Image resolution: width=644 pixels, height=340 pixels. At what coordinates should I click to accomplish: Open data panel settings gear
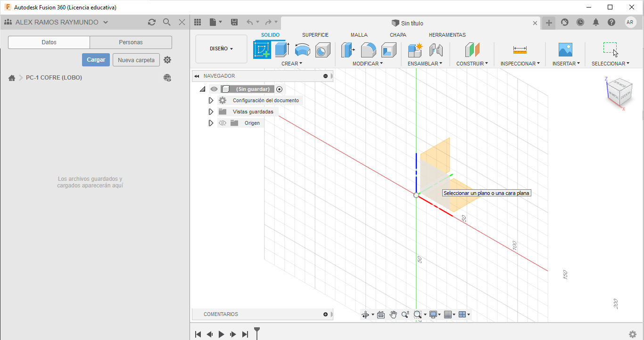coord(167,60)
